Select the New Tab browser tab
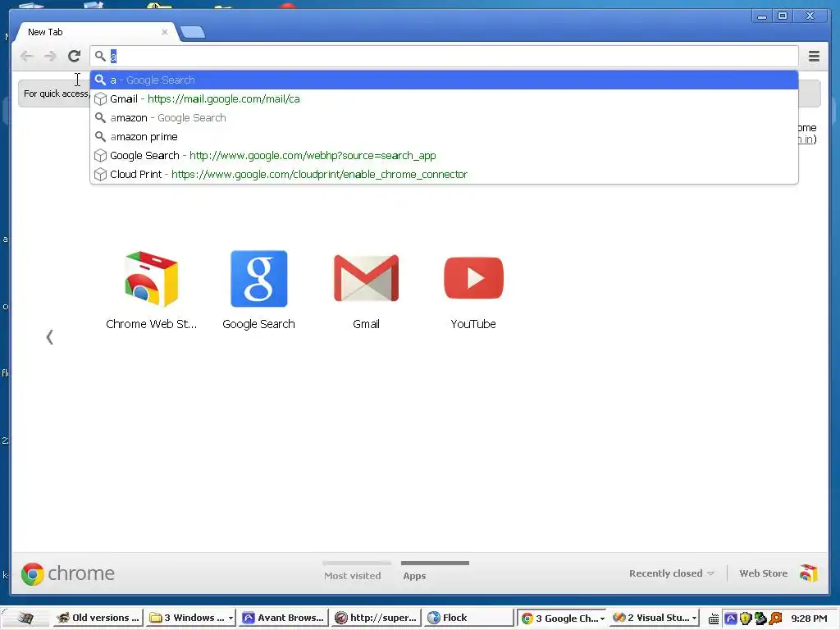The image size is (840, 630). click(x=97, y=32)
